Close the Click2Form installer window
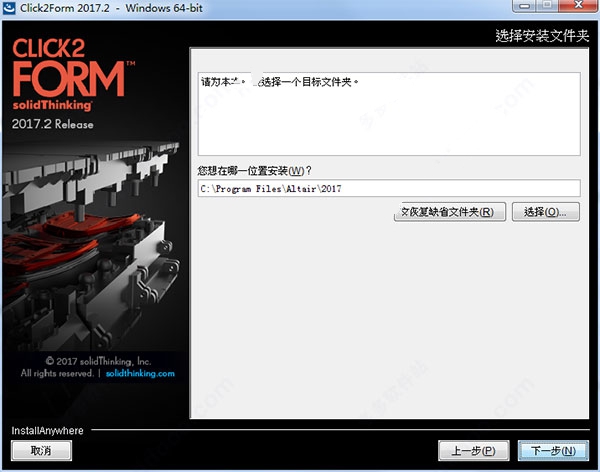This screenshot has width=600, height=472. (x=578, y=6)
